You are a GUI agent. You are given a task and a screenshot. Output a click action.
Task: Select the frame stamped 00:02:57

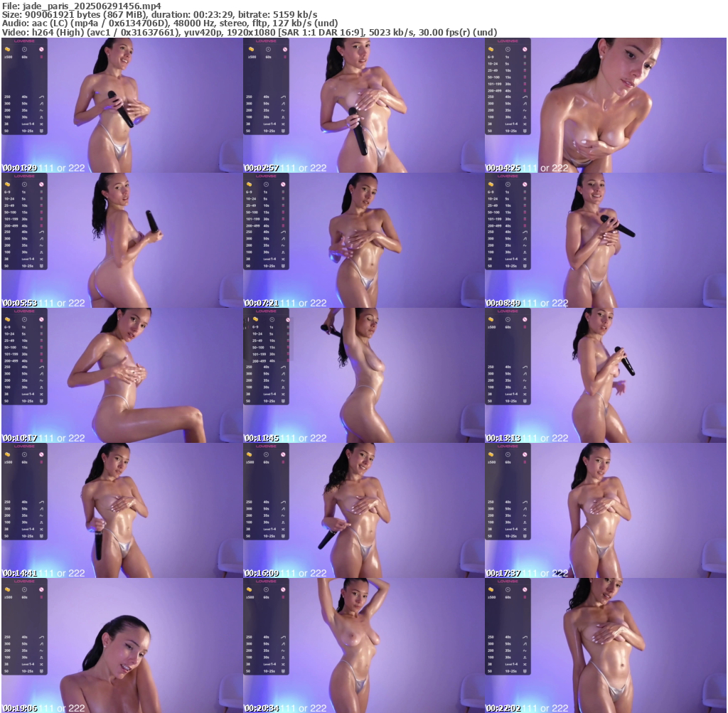363,105
